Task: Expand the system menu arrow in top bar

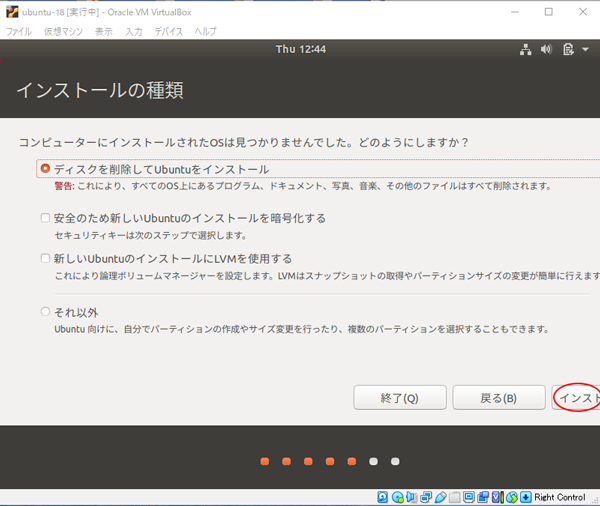Action: 585,49
